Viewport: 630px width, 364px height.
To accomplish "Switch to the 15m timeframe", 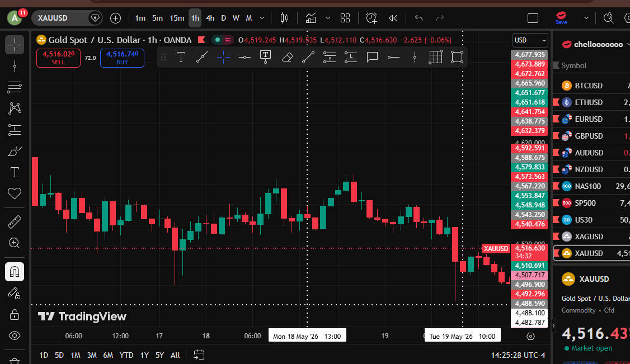I will (x=177, y=18).
